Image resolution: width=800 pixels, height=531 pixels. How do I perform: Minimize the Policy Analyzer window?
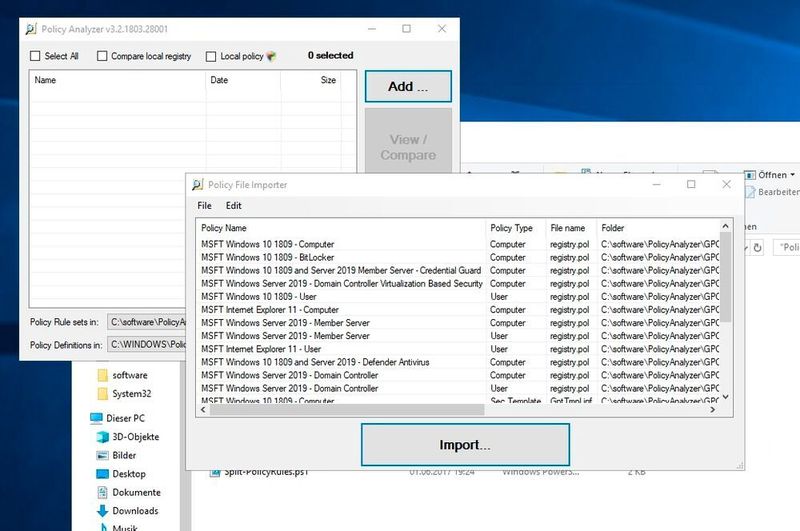(371, 29)
